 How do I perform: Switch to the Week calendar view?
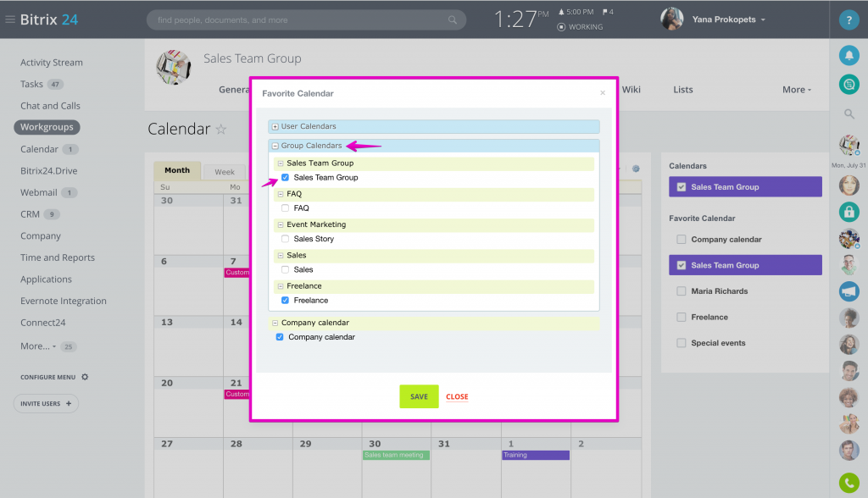point(224,172)
